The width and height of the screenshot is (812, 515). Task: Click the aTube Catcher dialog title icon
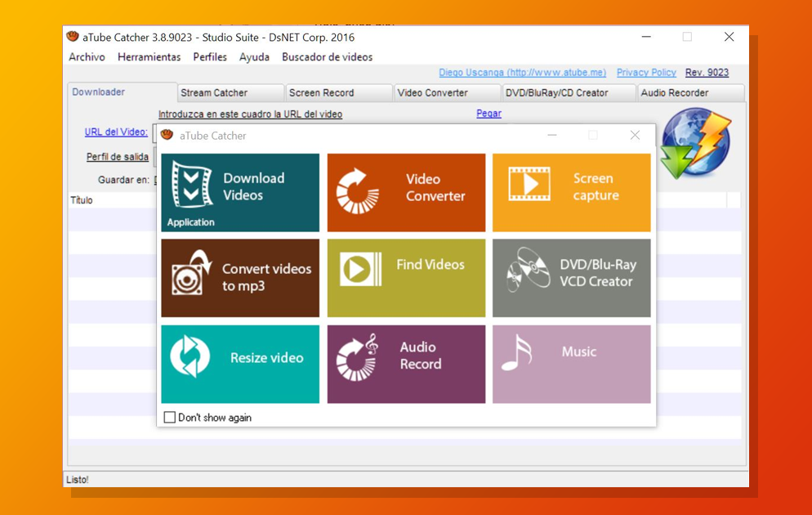click(x=167, y=135)
